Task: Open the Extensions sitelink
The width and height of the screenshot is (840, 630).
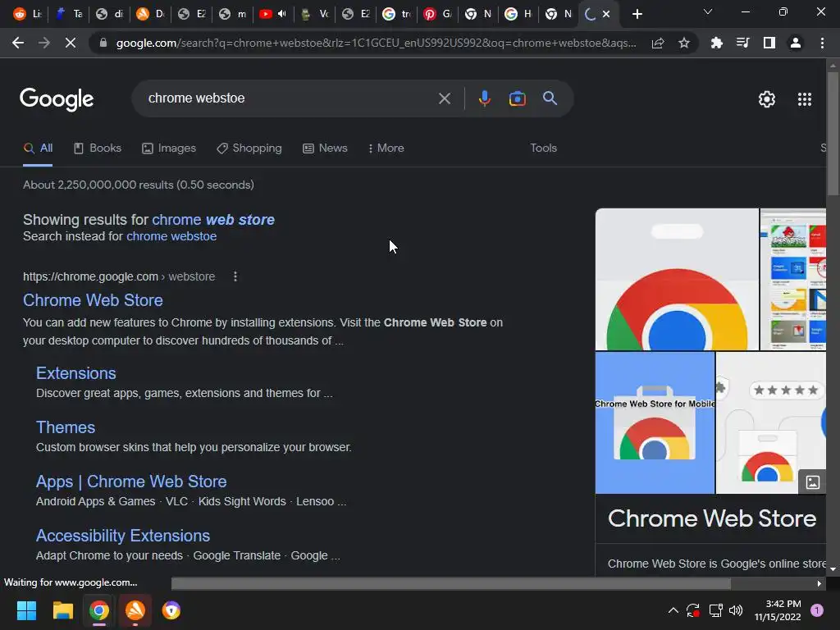Action: 76,373
